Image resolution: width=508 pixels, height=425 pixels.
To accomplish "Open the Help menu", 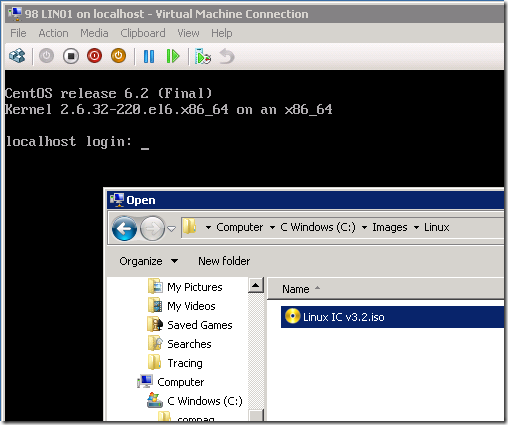I will [222, 33].
